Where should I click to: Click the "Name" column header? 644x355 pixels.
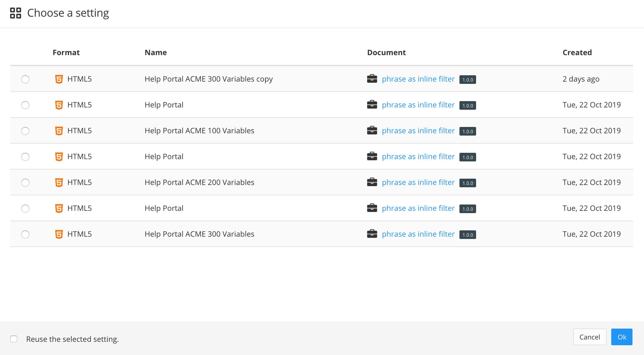156,52
